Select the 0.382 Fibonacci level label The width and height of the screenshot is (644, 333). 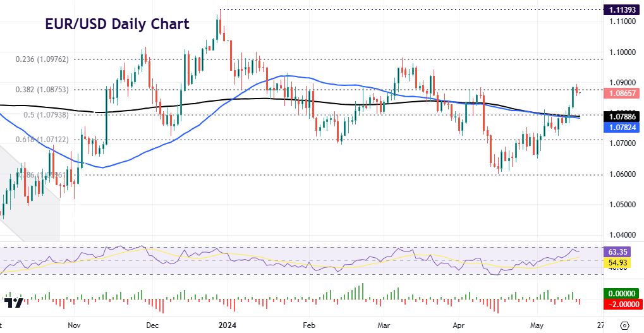[41, 90]
